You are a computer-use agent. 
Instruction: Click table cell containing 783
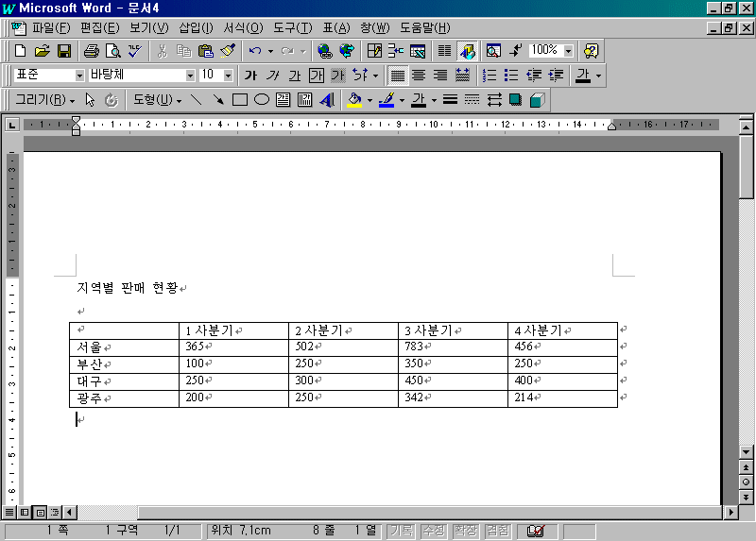(453, 347)
